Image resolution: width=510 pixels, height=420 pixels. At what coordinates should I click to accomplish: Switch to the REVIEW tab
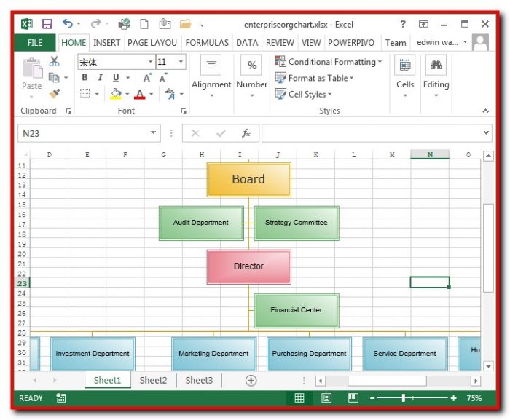pyautogui.click(x=280, y=43)
